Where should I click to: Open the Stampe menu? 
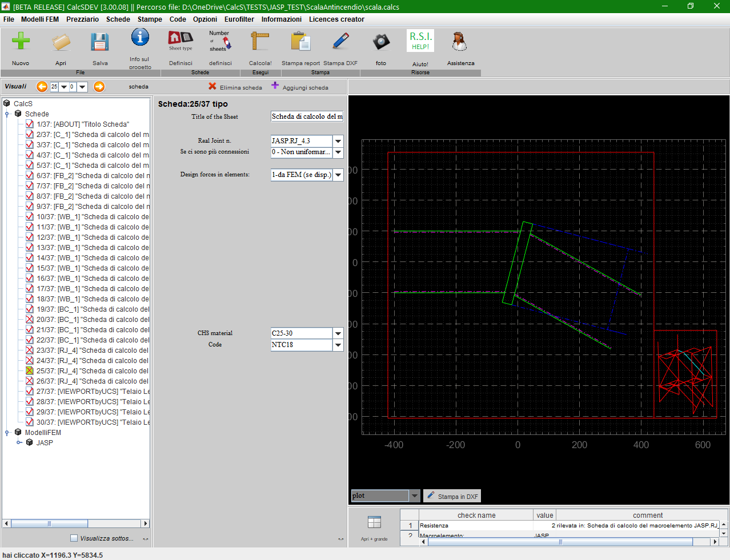click(150, 19)
